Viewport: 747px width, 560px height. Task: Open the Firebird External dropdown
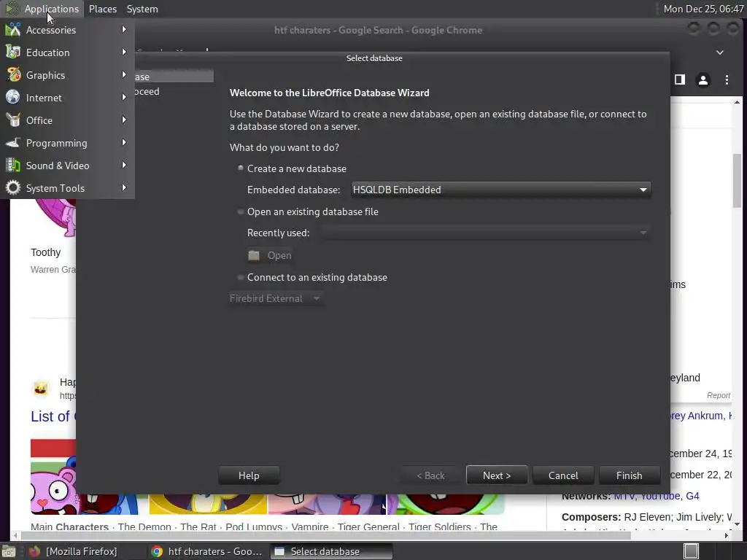[x=276, y=298]
